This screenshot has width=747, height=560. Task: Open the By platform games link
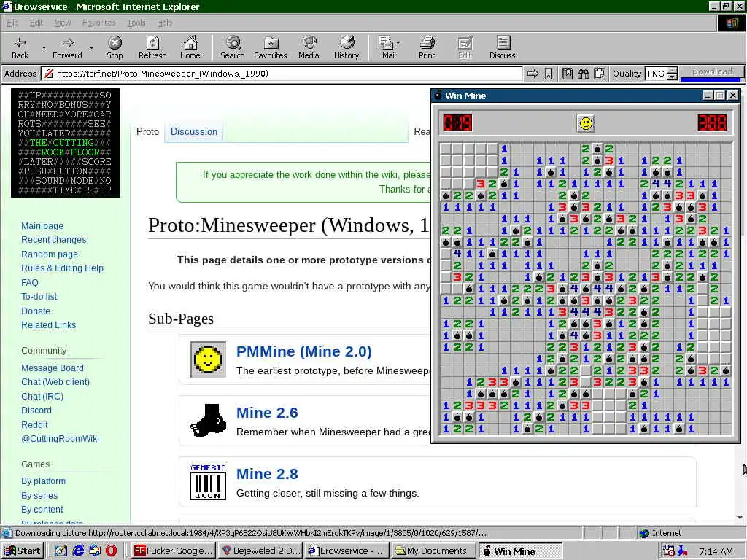[x=43, y=481]
